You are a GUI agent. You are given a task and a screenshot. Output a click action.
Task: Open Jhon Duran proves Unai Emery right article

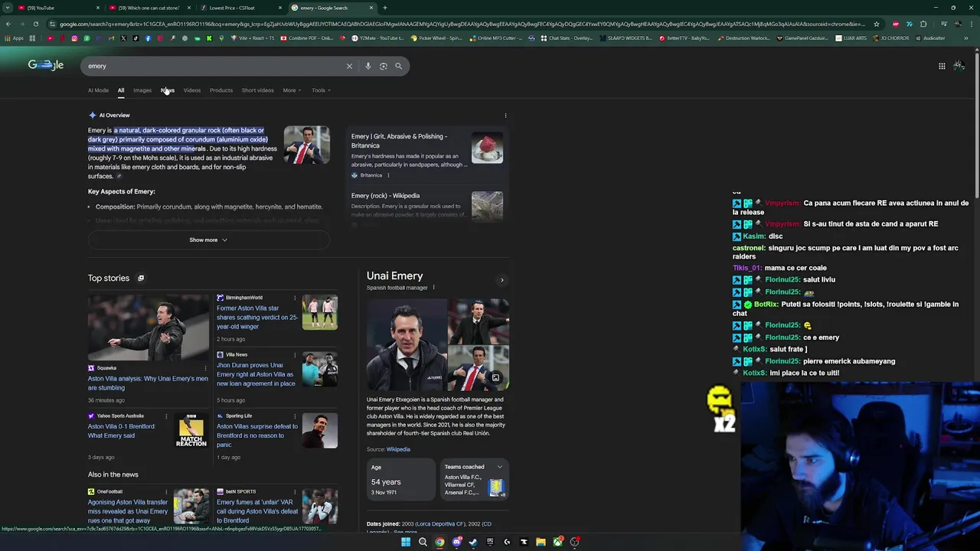[x=256, y=374]
